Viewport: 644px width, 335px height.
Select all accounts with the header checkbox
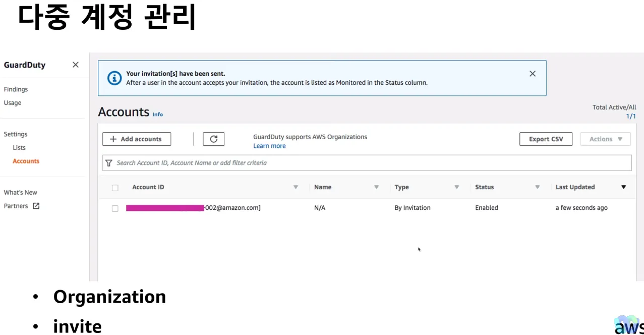pyautogui.click(x=115, y=188)
